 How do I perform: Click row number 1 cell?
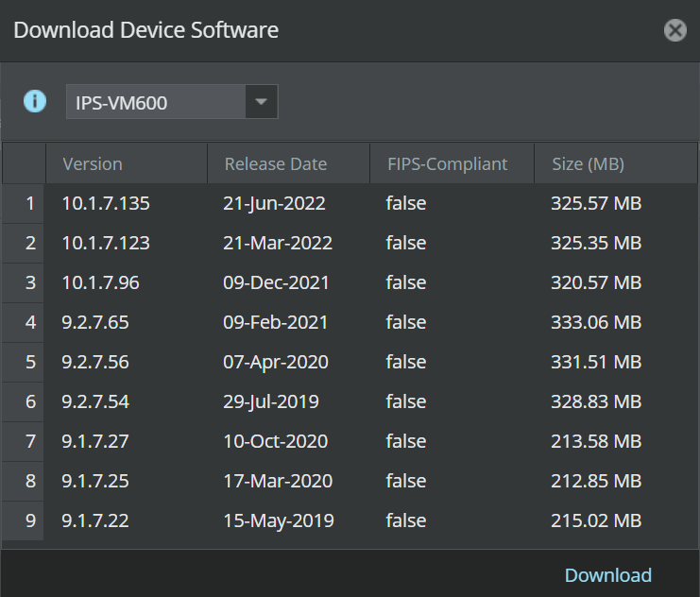pos(23,204)
